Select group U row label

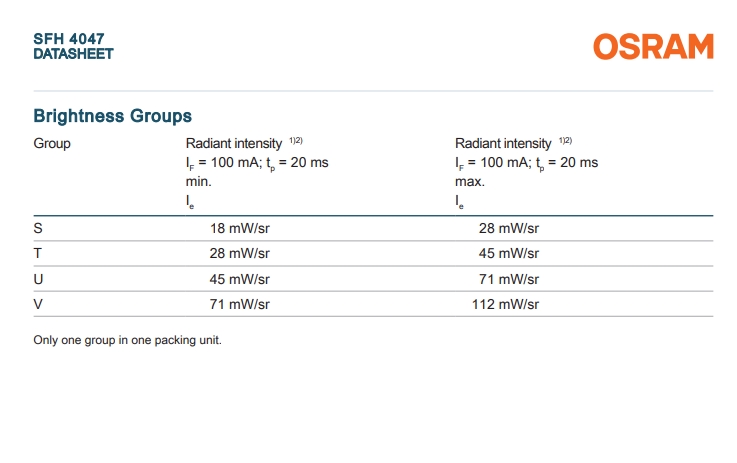39,279
